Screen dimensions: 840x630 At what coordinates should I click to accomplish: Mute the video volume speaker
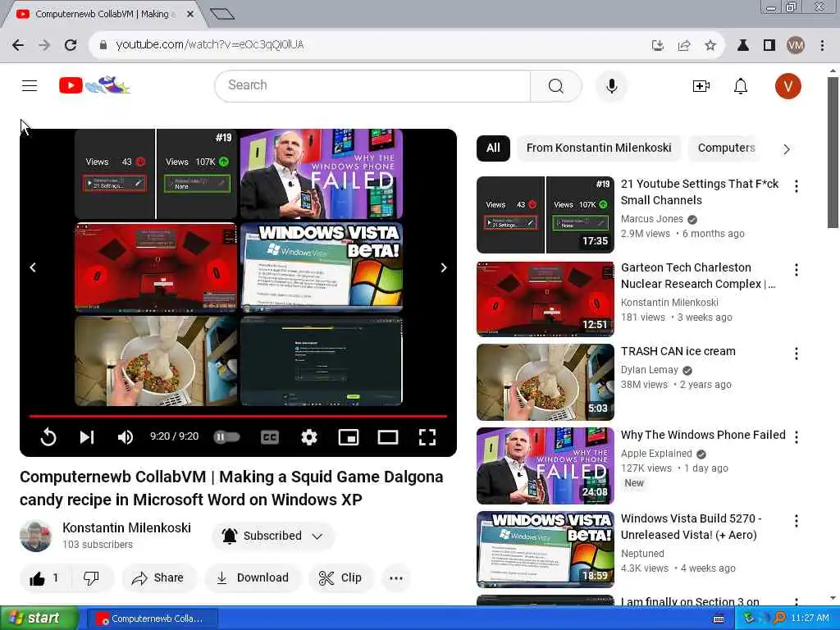(x=125, y=437)
